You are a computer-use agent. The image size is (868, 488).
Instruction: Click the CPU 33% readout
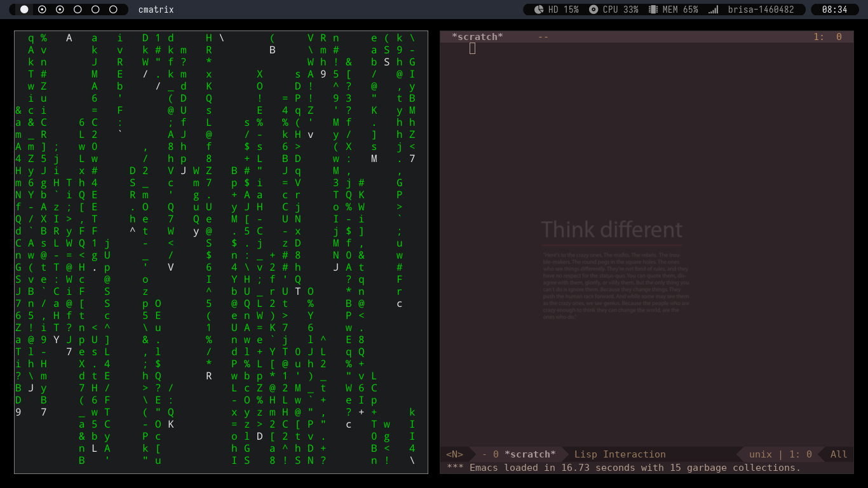tap(621, 10)
